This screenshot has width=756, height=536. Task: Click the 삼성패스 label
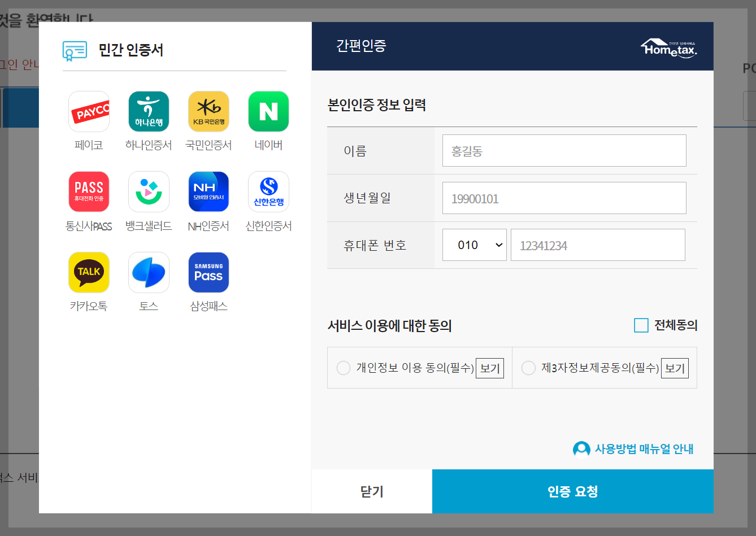pos(208,306)
